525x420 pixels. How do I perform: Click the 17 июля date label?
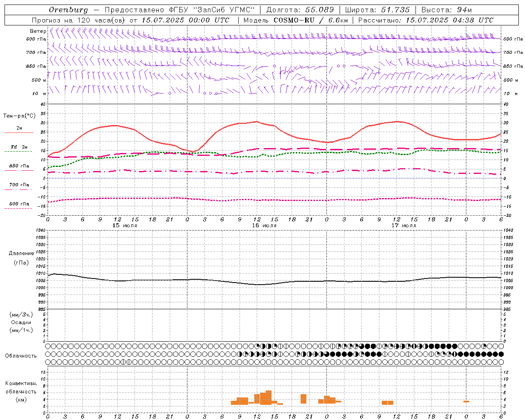(404, 226)
